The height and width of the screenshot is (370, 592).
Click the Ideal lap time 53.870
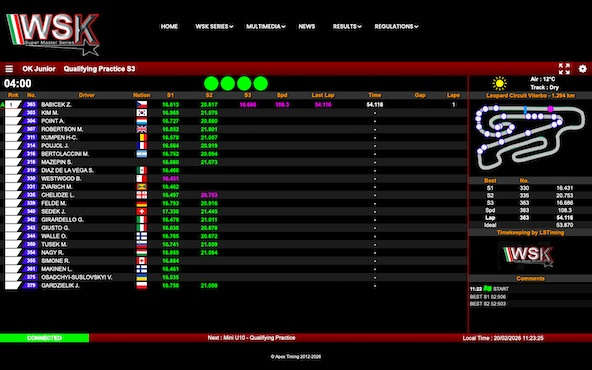click(x=564, y=225)
